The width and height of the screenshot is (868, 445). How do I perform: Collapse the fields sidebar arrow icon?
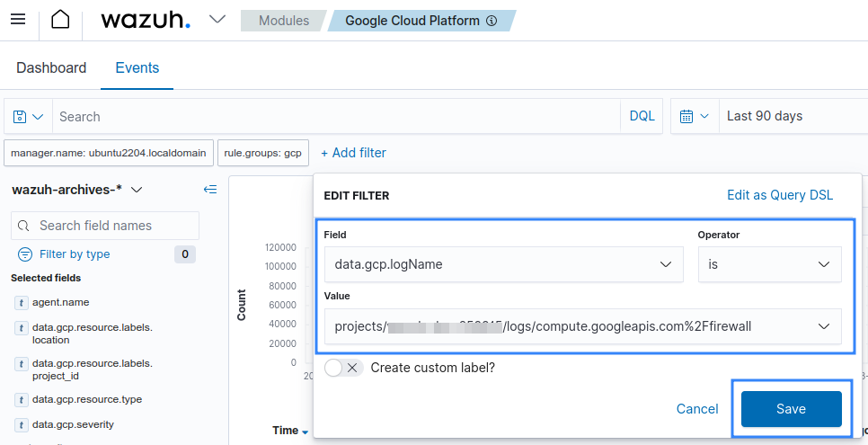click(210, 190)
